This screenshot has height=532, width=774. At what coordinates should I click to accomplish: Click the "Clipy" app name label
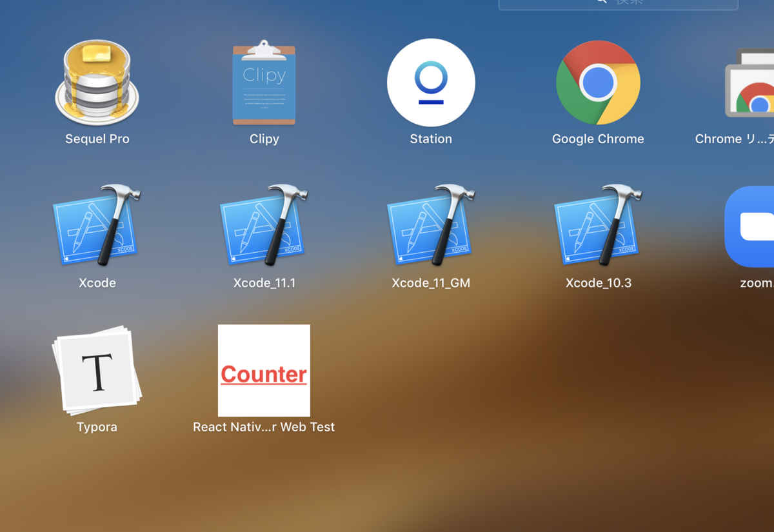tap(264, 139)
